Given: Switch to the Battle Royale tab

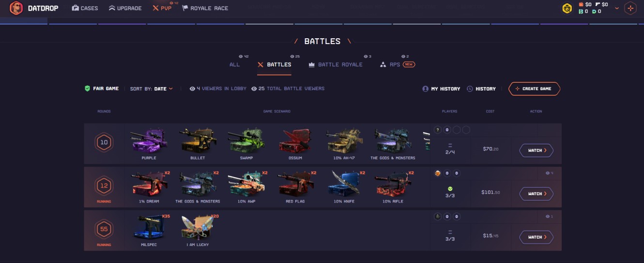Looking at the screenshot, I should [336, 64].
